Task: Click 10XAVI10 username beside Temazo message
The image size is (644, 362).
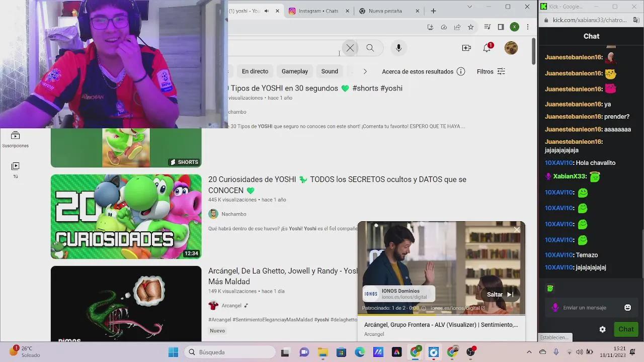Action: tap(559, 255)
